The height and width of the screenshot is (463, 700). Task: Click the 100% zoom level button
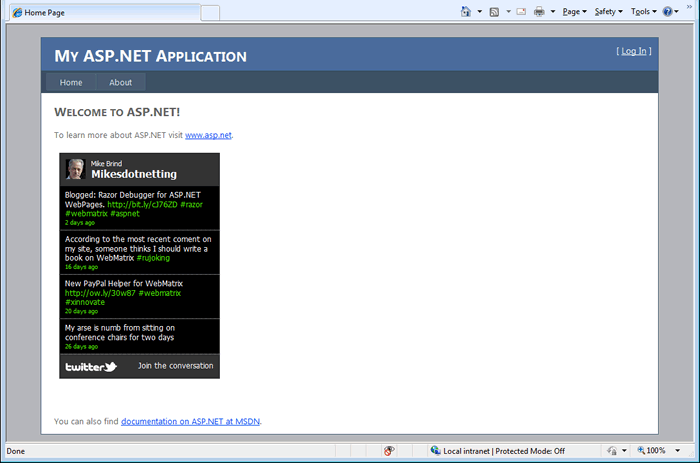[x=651, y=450]
